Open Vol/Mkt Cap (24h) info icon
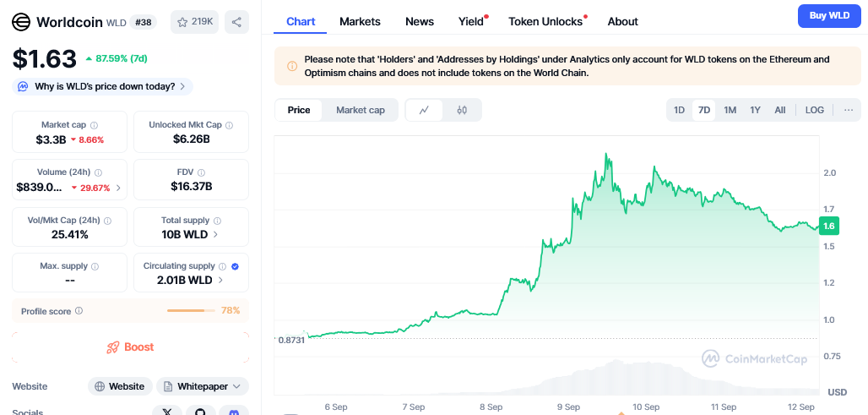Screen dimensions: 868x415 pos(107,221)
